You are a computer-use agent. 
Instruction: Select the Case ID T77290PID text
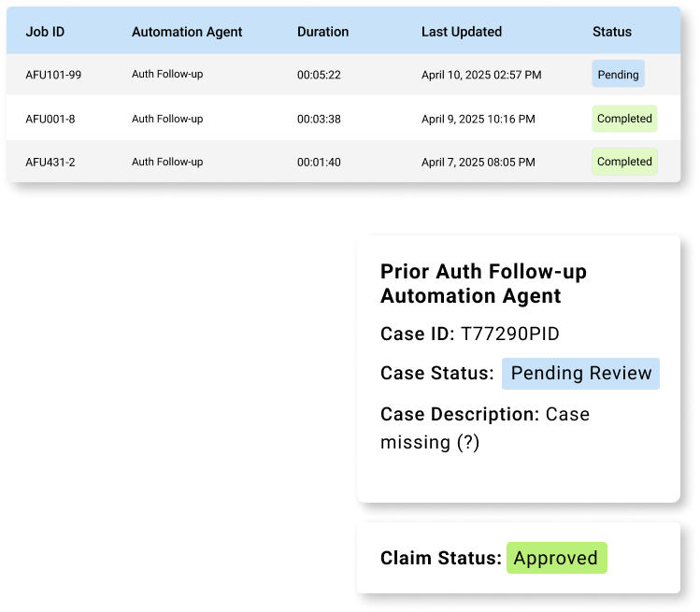[470, 334]
